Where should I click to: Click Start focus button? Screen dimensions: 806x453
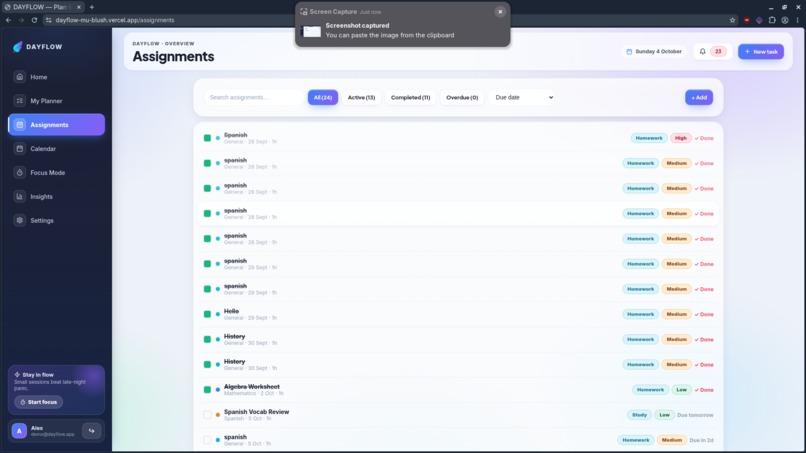point(39,402)
